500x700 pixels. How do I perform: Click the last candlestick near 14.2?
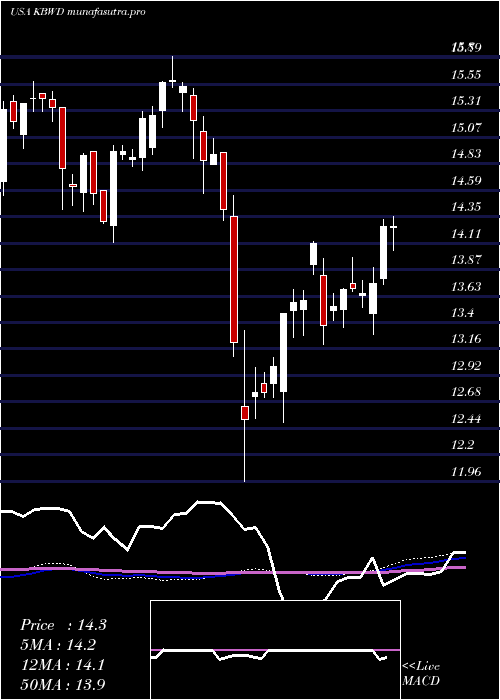point(393,227)
